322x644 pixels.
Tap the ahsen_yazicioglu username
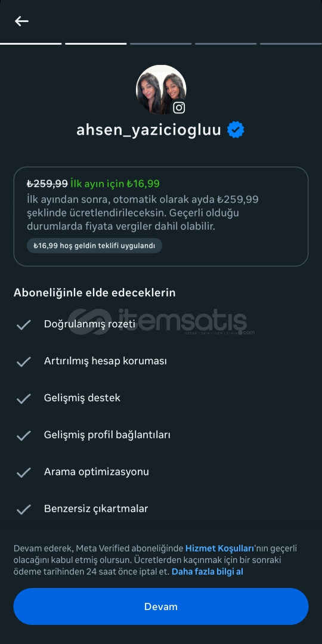pyautogui.click(x=148, y=130)
